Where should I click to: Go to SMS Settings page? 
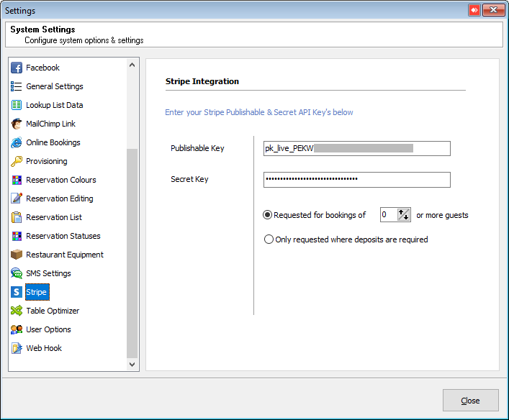[48, 273]
